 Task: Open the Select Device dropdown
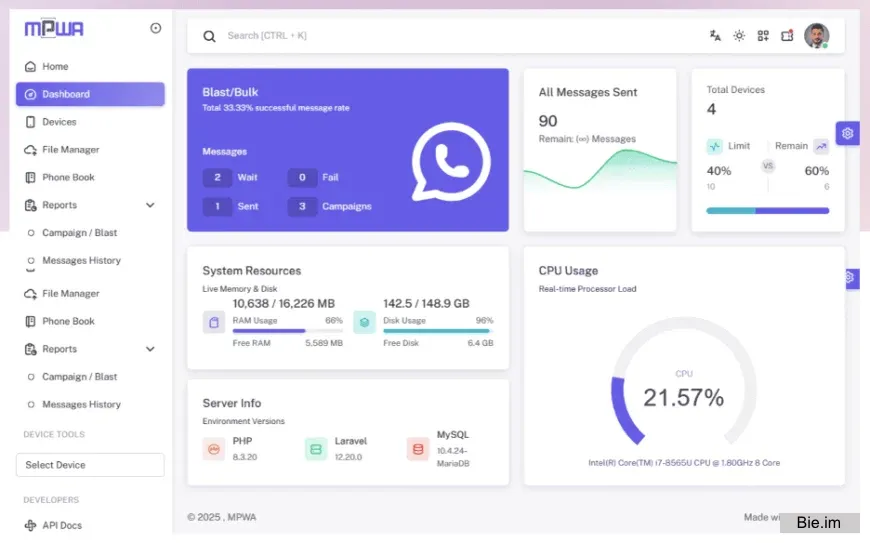pos(90,465)
